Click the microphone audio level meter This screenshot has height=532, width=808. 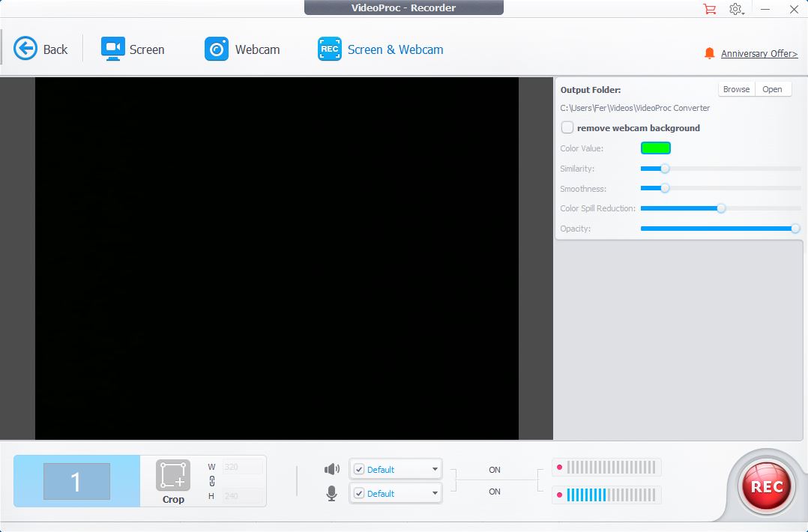pyautogui.click(x=606, y=495)
